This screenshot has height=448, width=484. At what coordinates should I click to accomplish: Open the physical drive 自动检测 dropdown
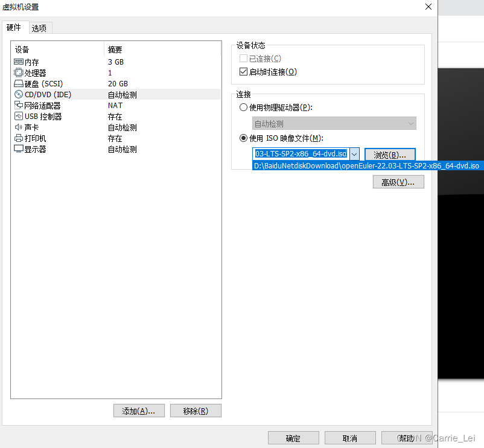point(334,124)
